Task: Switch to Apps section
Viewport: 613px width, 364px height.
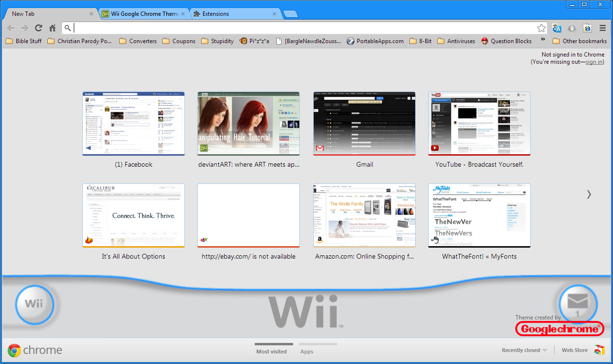Action: click(x=306, y=352)
